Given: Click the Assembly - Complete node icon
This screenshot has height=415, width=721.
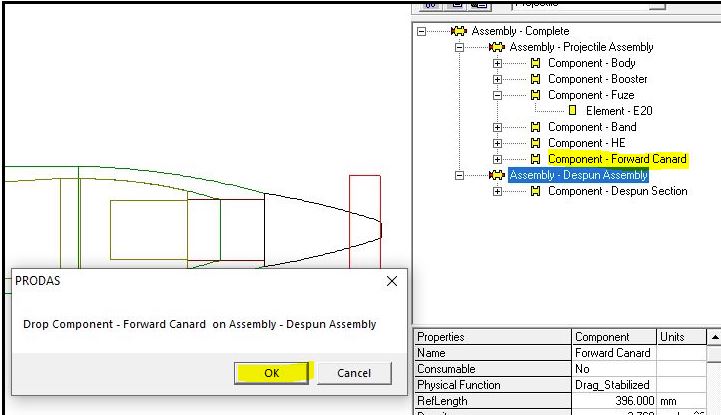Looking at the screenshot, I should [459, 31].
